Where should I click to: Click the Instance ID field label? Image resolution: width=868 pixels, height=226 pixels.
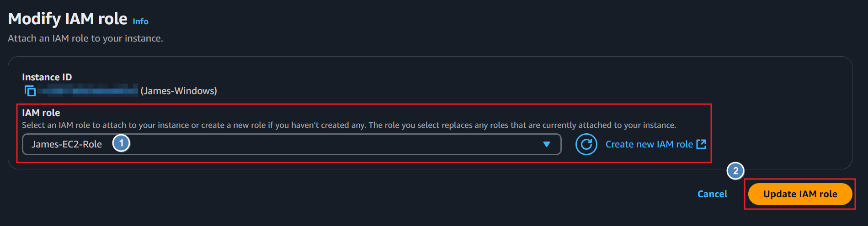tap(47, 77)
